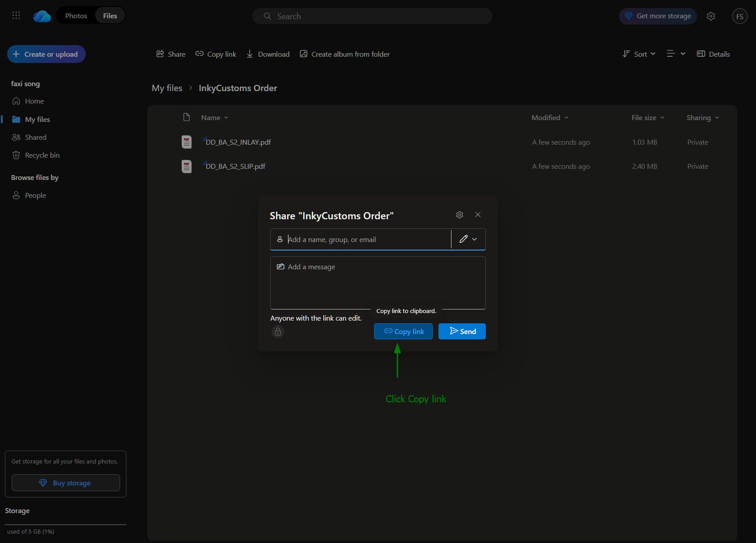Click InkyCustoms Order breadcrumb

click(238, 88)
